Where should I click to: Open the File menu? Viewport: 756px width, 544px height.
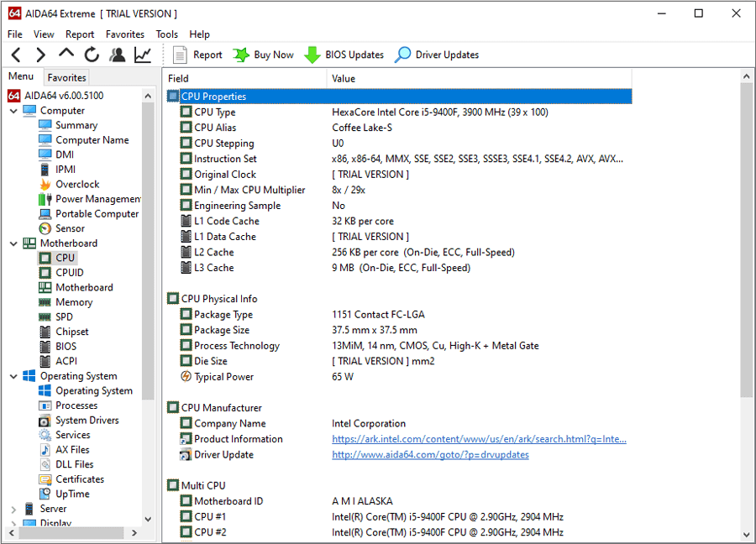pos(14,34)
